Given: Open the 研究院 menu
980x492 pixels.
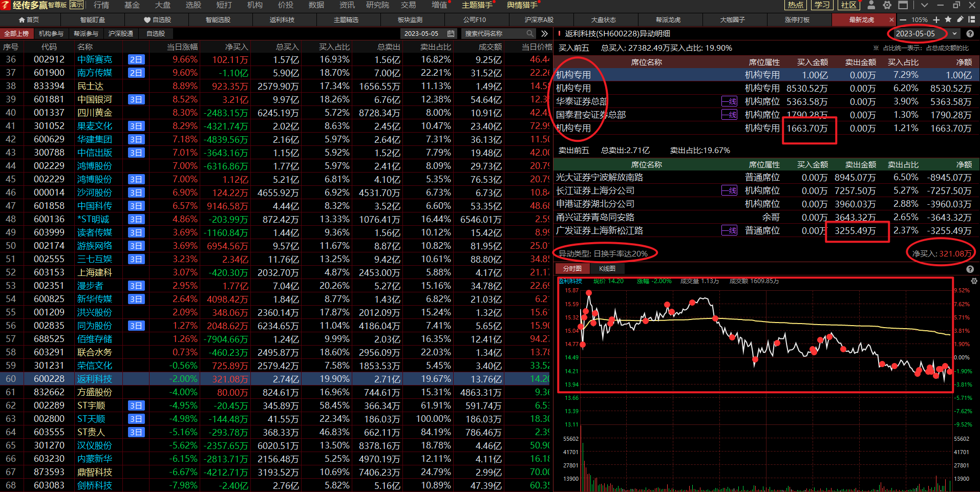Looking at the screenshot, I should 378,5.
